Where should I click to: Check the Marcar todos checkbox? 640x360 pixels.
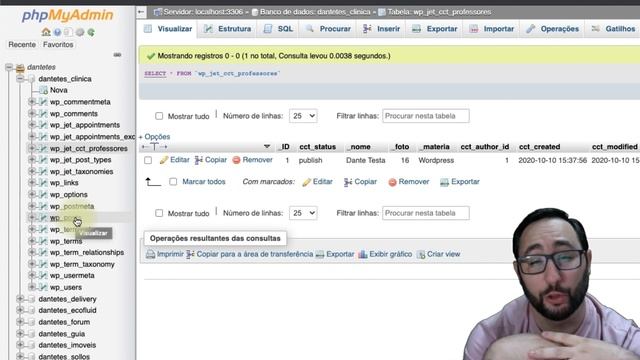(173, 182)
